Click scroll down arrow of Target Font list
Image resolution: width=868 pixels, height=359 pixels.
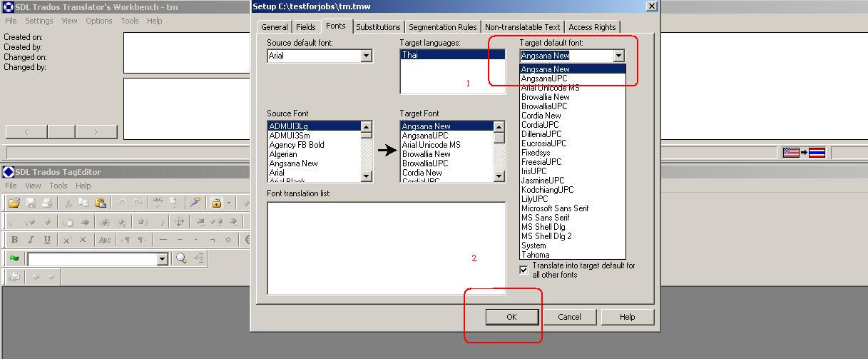click(x=499, y=176)
